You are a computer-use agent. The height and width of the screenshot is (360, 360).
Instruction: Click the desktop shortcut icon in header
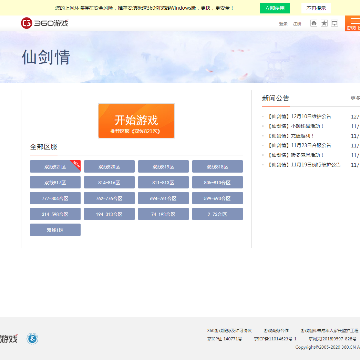tap(335, 23)
